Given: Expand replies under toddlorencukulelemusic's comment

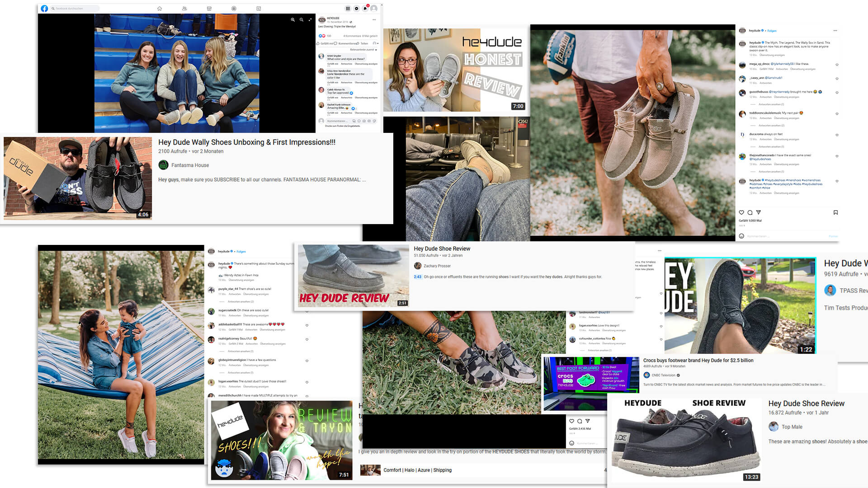Looking at the screenshot, I should coord(771,125).
